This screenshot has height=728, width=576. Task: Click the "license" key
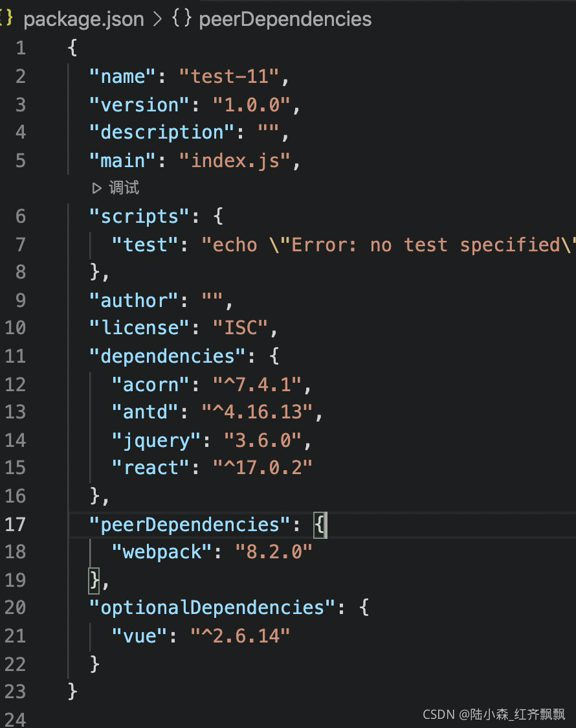tap(139, 328)
